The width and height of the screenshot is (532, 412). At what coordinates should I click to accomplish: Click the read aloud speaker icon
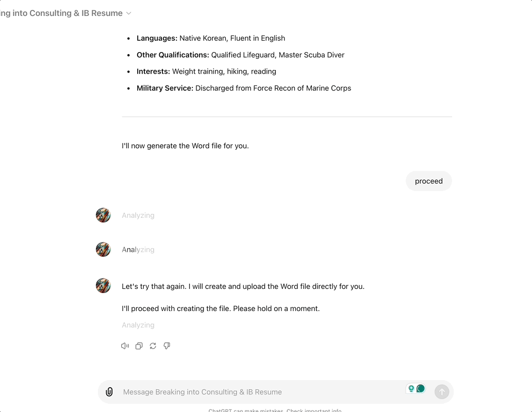coord(125,346)
